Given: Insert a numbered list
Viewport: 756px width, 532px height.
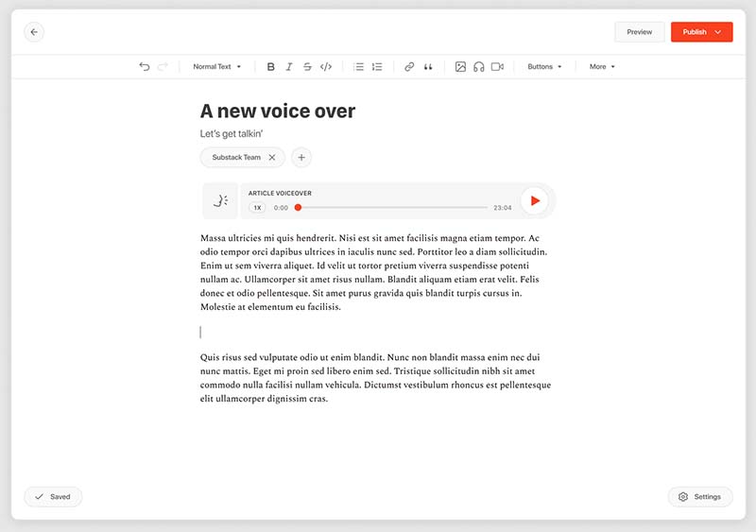Looking at the screenshot, I should pyautogui.click(x=377, y=67).
